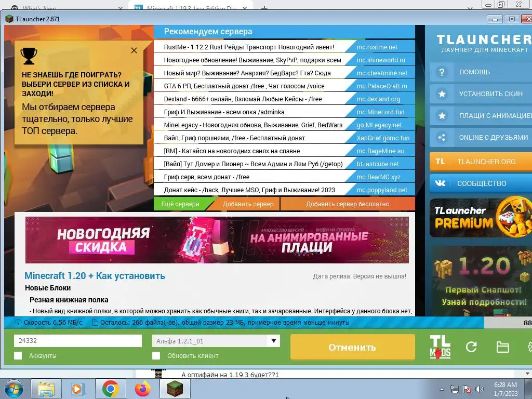Viewport: 532px width, 399px height.
Task: Select server address mc.poppyland.net
Action: 382,190
